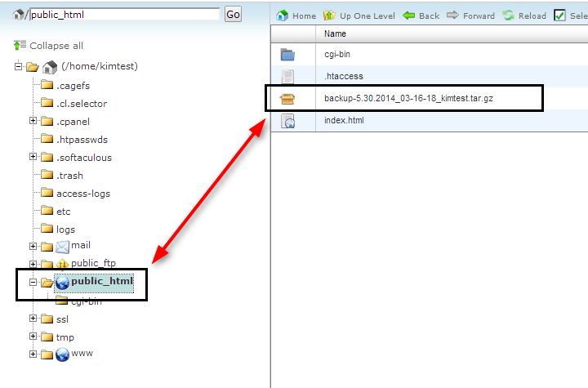Click the Collapse all green arrow icon
588x388 pixels.
point(20,46)
